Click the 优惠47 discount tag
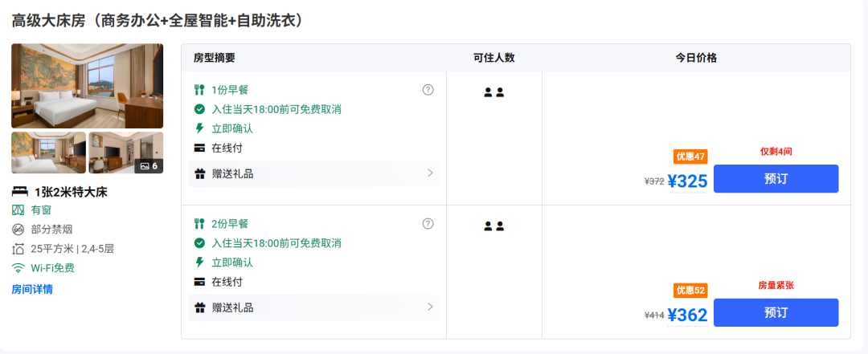 [690, 157]
